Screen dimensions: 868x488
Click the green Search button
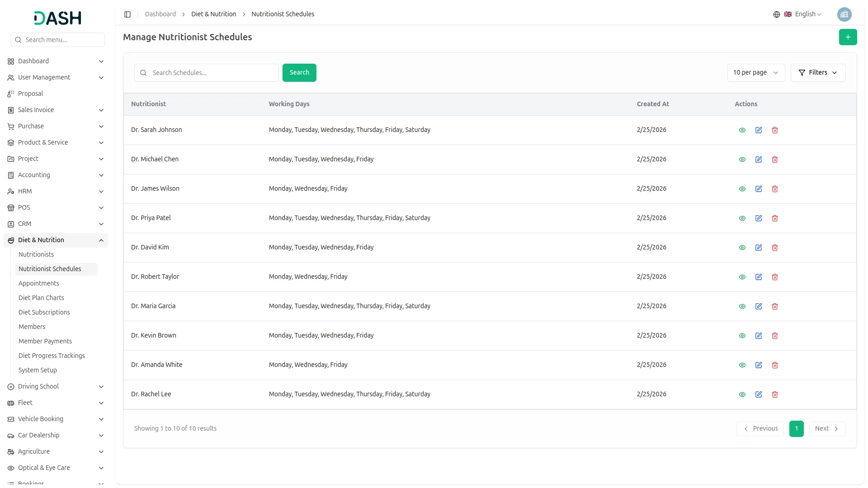pyautogui.click(x=299, y=73)
